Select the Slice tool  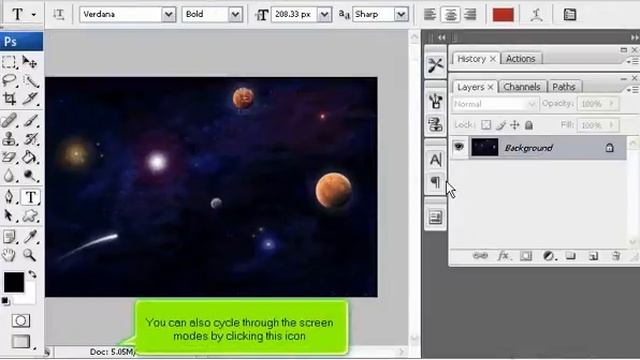point(30,98)
